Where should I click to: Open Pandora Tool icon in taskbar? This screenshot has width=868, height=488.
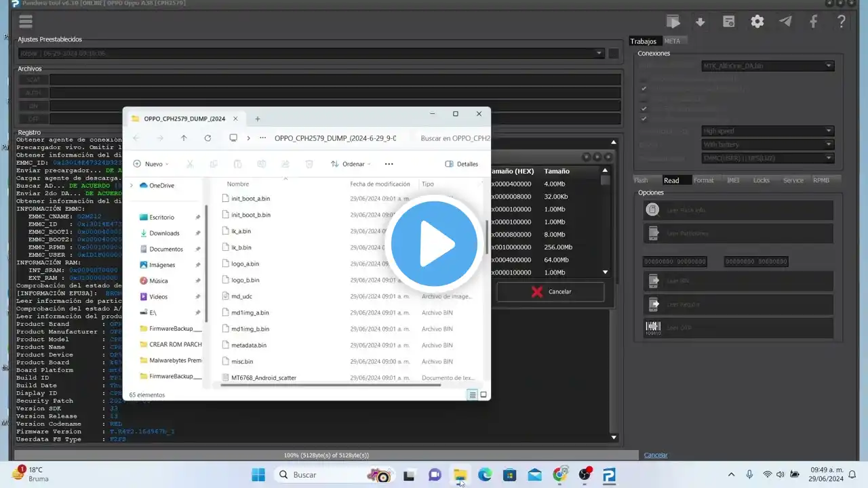pyautogui.click(x=609, y=475)
